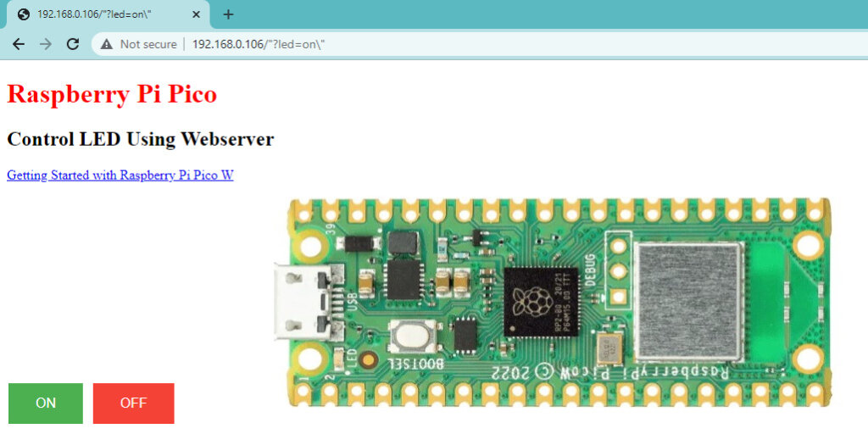Open a new tab with the plus button
Viewport: 868px width, 434px height.
(x=228, y=14)
